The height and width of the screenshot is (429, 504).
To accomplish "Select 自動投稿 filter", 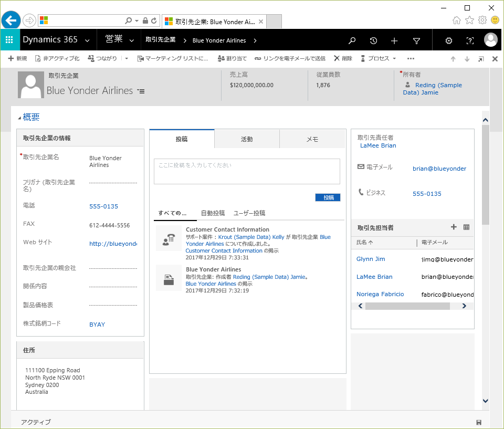I will coord(213,213).
